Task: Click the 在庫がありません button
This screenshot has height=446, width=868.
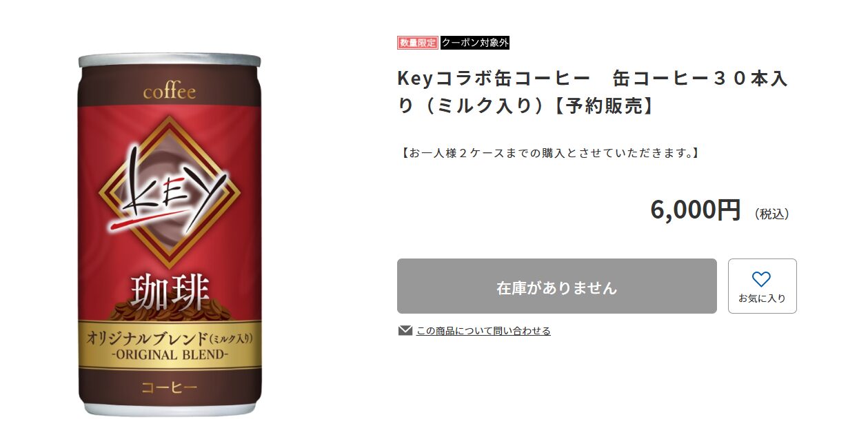Action: 556,286
